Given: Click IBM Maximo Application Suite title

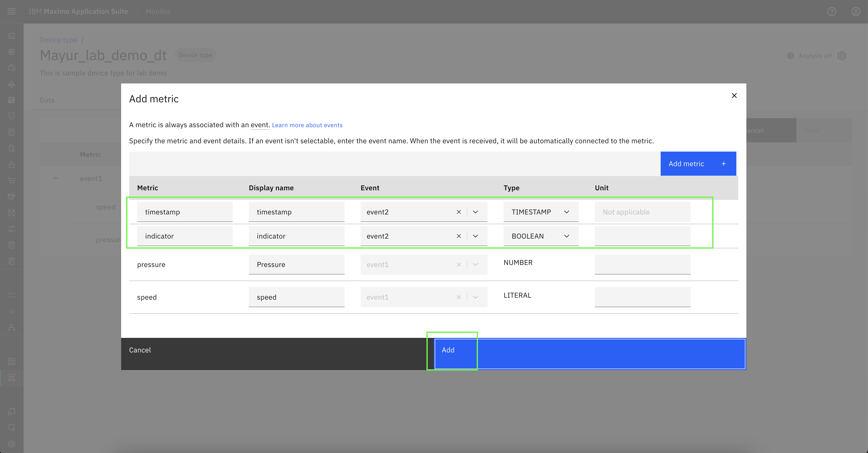Looking at the screenshot, I should coord(78,12).
